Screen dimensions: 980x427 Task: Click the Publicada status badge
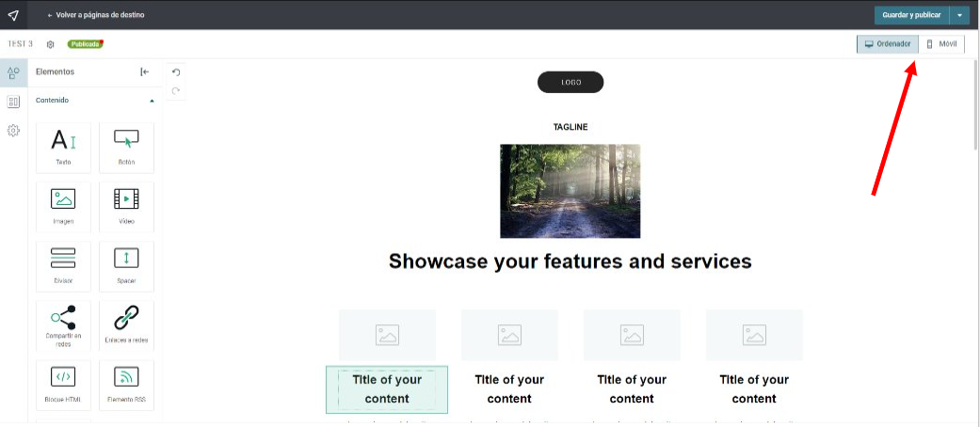(x=85, y=44)
